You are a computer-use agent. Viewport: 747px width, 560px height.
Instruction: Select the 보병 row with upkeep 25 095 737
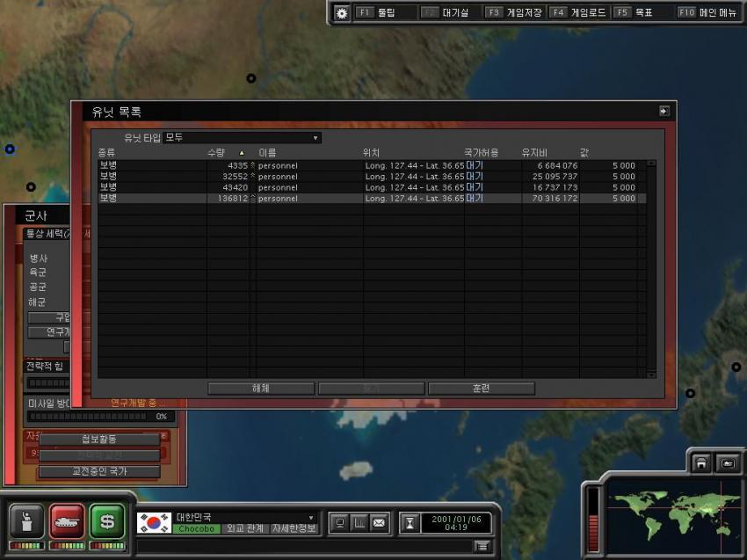tap(372, 177)
